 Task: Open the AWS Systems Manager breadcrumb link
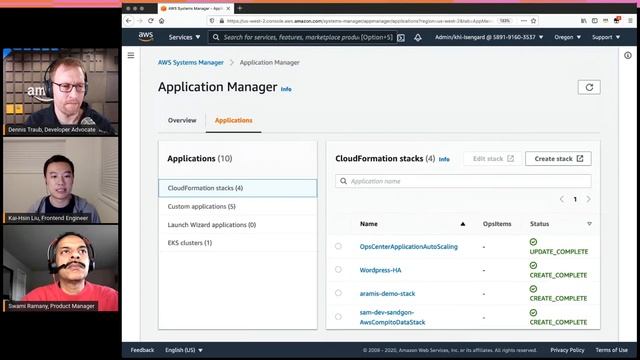(191, 62)
